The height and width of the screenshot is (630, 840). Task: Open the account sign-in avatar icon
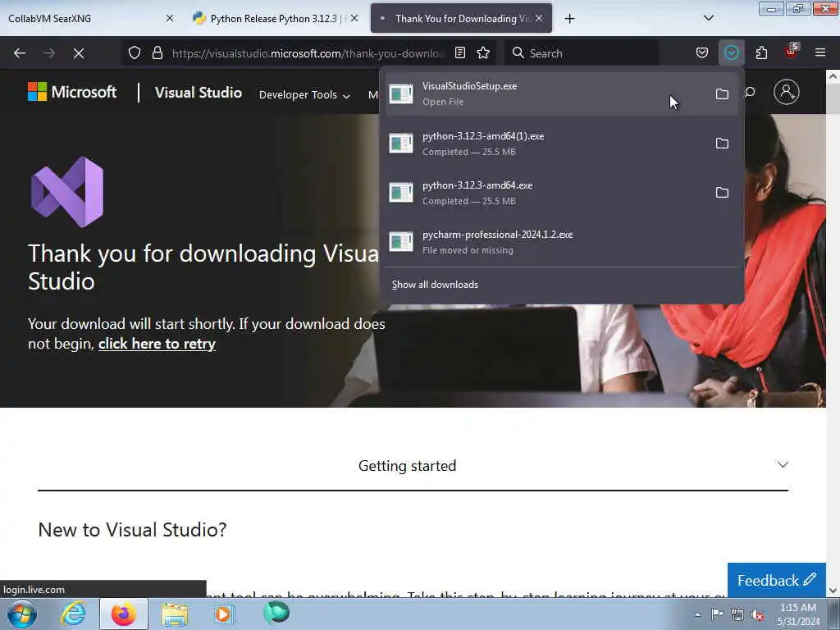(x=787, y=92)
